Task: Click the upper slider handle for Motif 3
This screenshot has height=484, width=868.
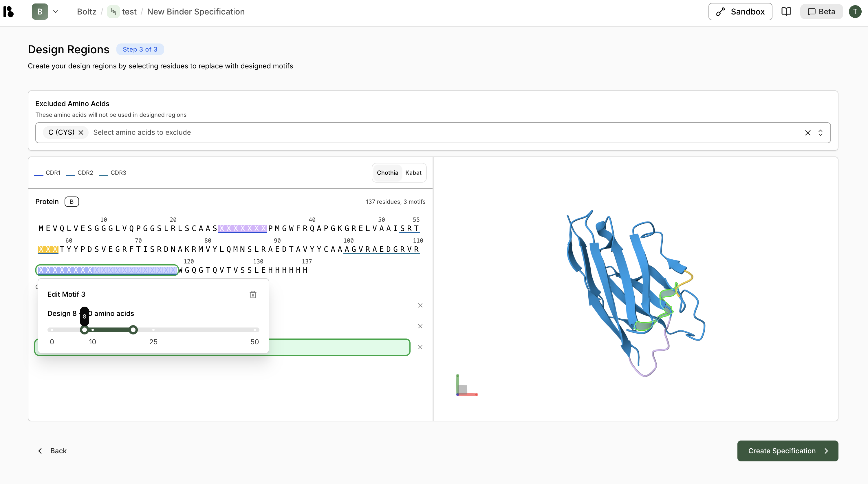Action: (x=133, y=330)
